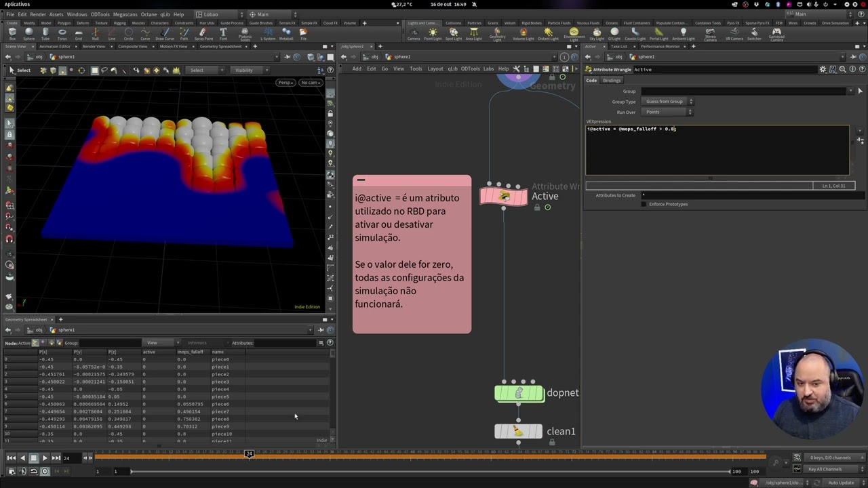Click the parameter pane search icon
Screen dimensions: 868x488
point(842,69)
